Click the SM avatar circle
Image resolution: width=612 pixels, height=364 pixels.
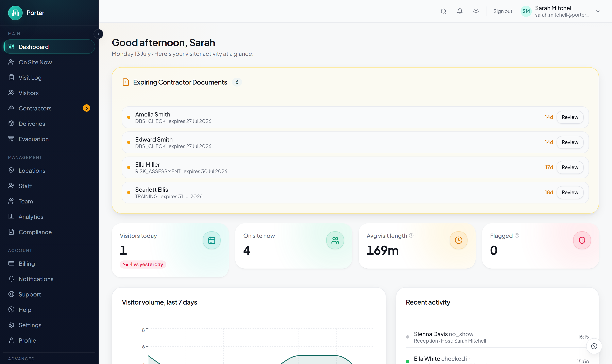[526, 11]
